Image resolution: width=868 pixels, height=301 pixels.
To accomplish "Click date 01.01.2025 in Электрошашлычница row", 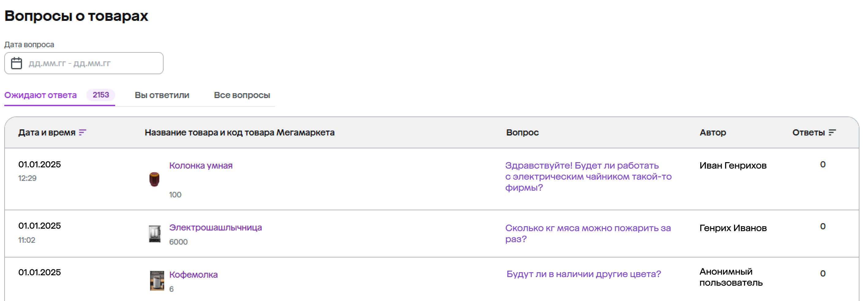I will coord(40,226).
